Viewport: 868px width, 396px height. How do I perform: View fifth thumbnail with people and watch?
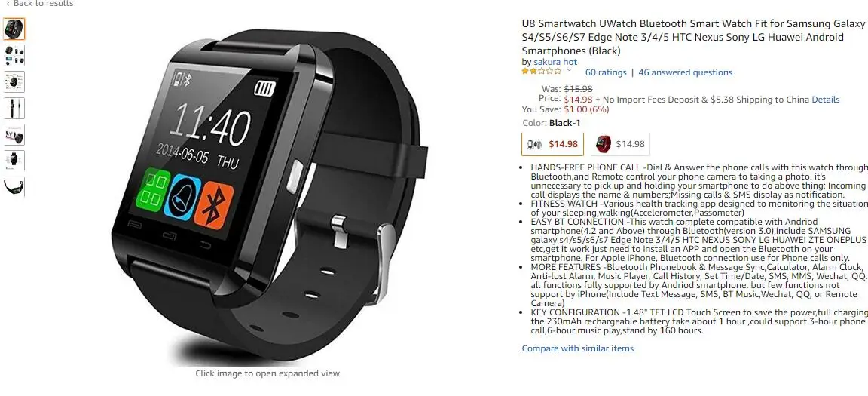(x=14, y=134)
